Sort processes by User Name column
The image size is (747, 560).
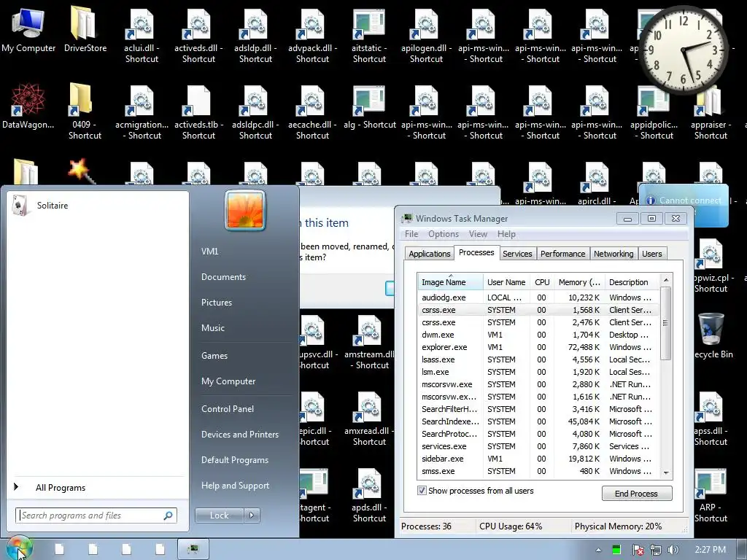click(506, 282)
